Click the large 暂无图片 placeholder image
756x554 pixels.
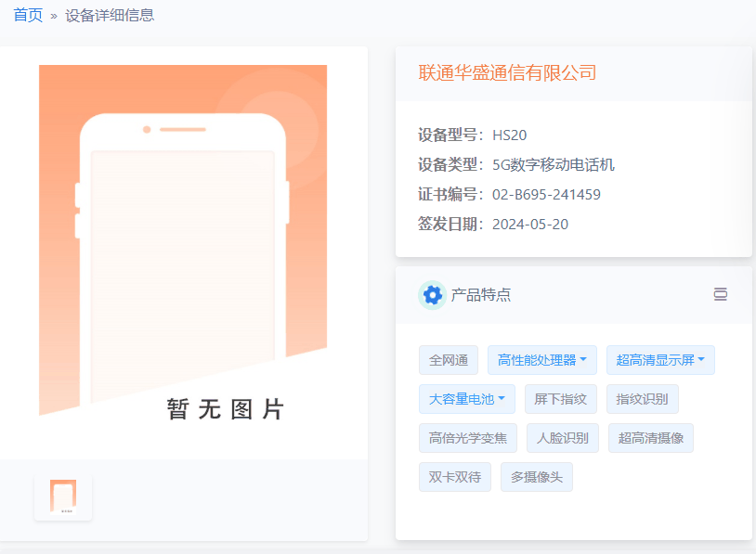183,251
